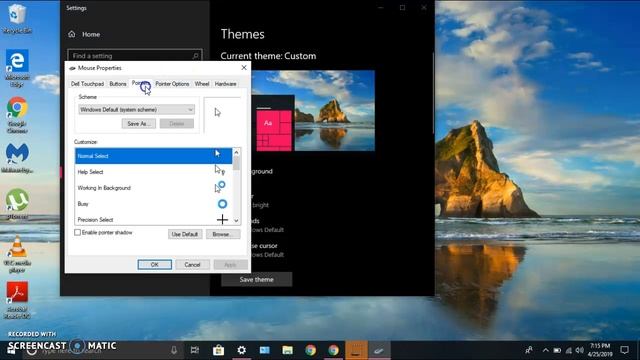Close the Mouse Properties dialog

[244, 68]
